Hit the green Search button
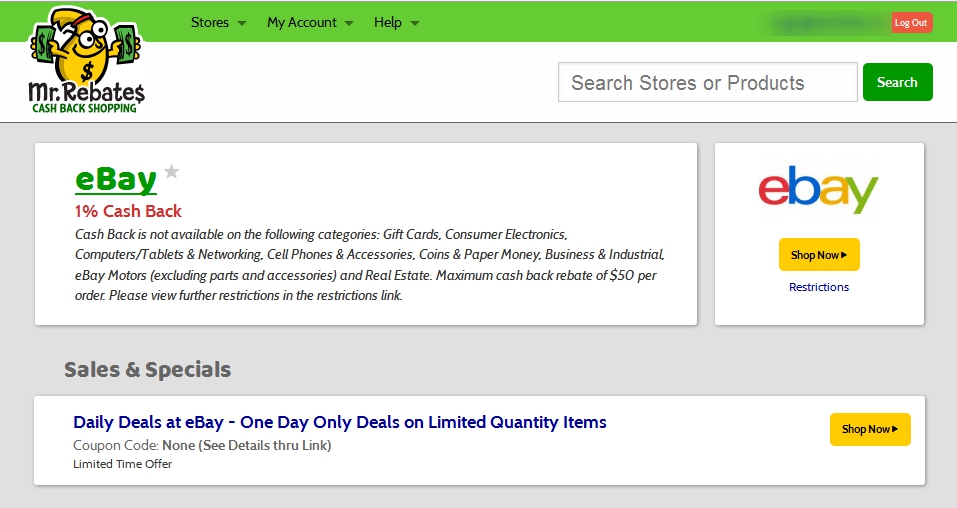 pyautogui.click(x=897, y=83)
